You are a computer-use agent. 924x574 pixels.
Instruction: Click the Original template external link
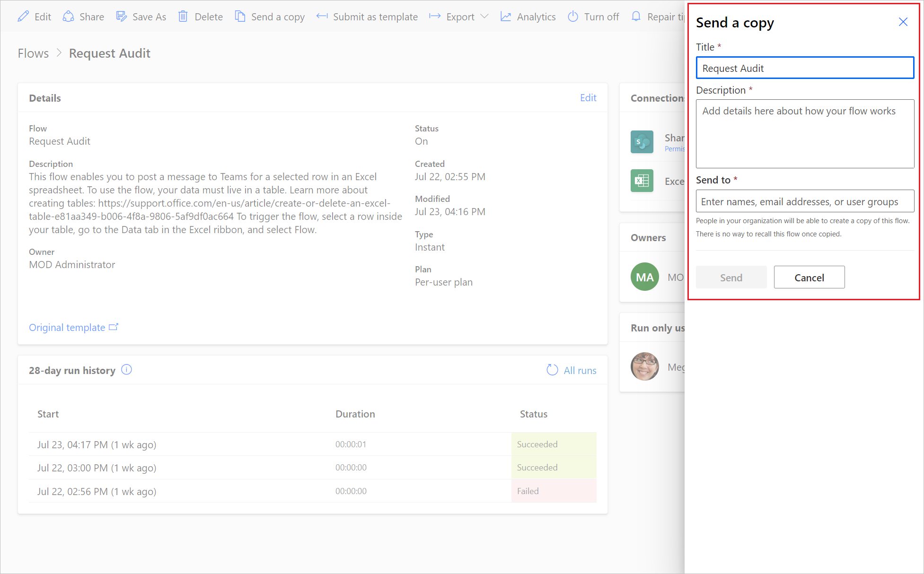[75, 327]
